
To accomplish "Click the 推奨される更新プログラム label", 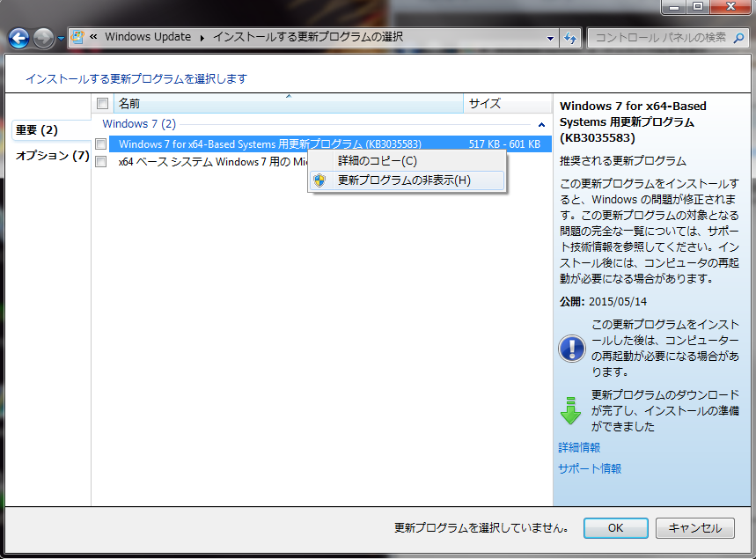I will coord(623,161).
